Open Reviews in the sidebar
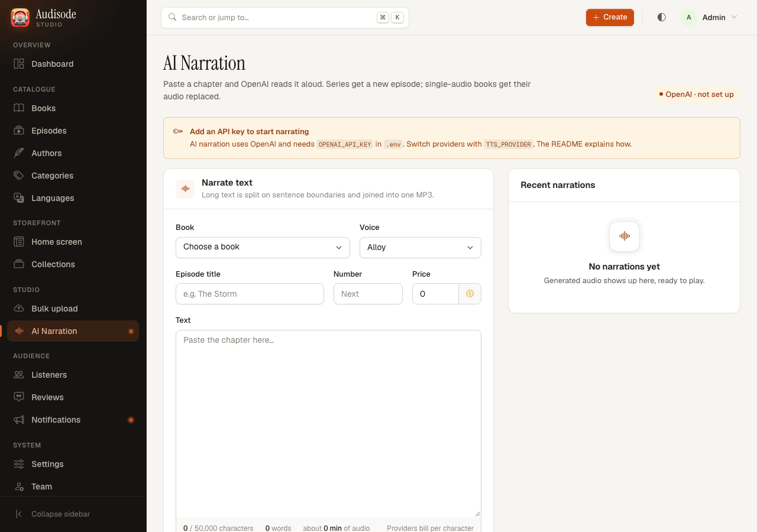Viewport: 757px width, 532px height. click(x=73, y=397)
